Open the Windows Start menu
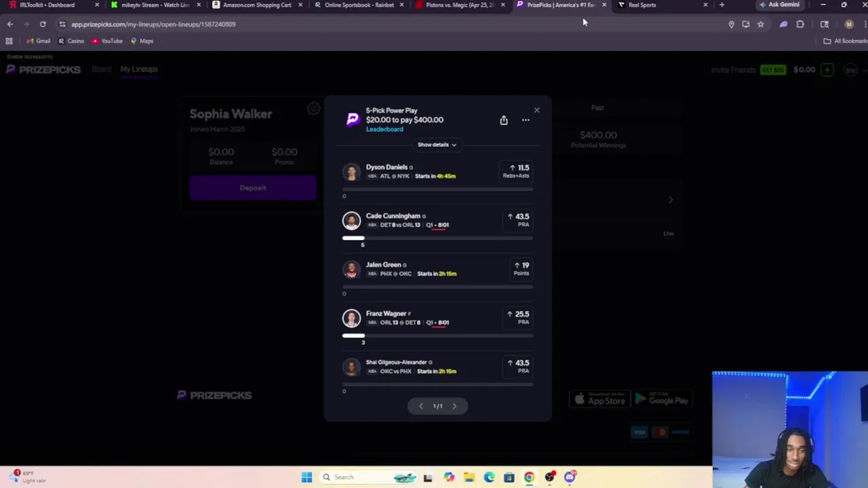868x488 pixels. [x=307, y=477]
